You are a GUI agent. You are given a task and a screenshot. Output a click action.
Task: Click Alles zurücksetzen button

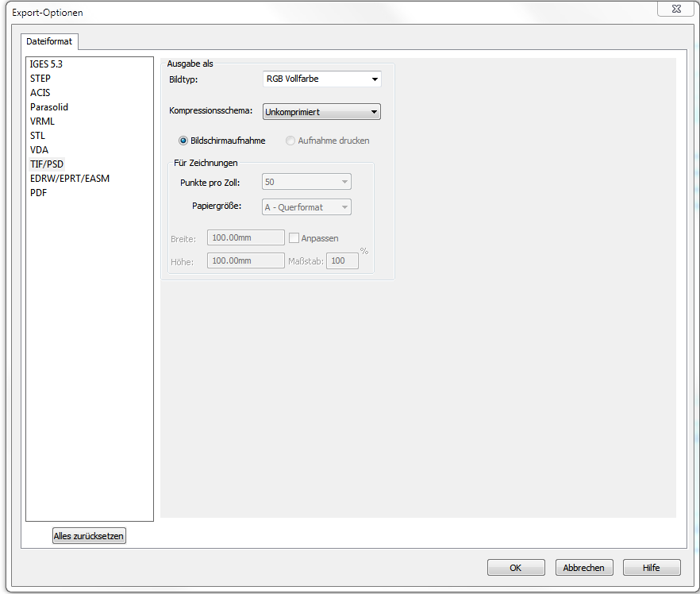tap(89, 536)
